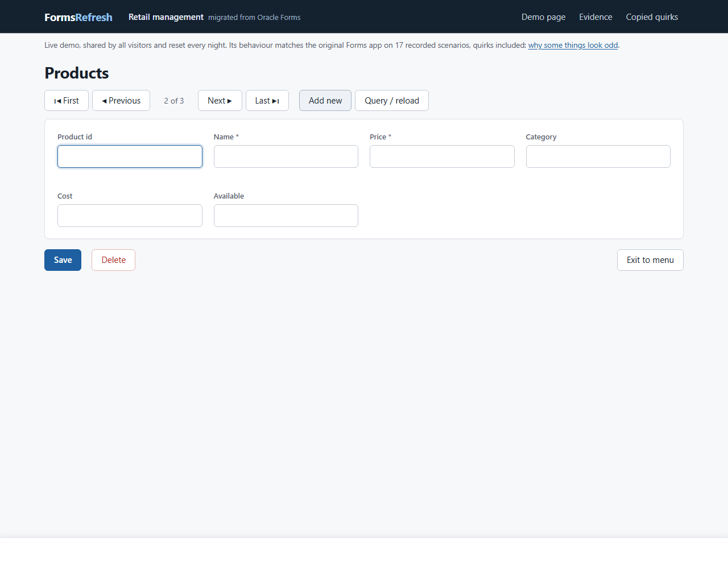Viewport: 728px width, 569px height.
Task: Click the 'Name *' label
Action: 226,137
